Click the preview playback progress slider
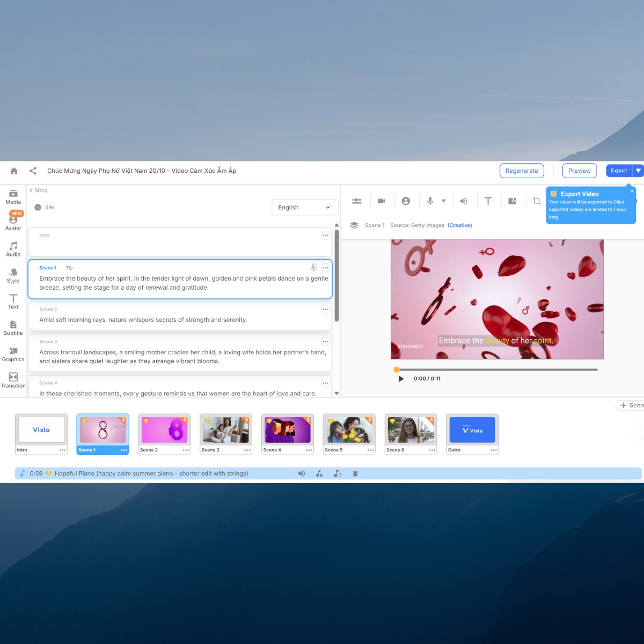 click(x=497, y=369)
